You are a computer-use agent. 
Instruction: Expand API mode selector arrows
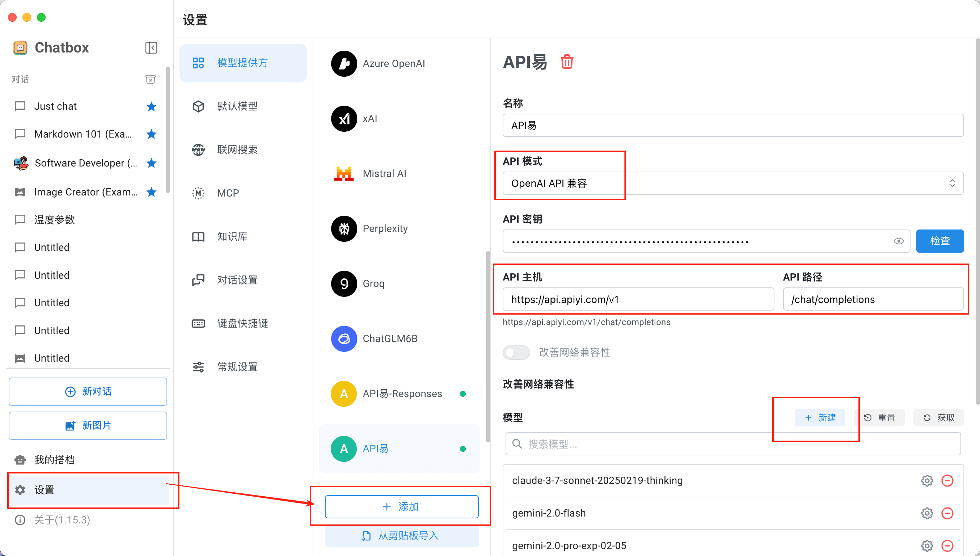pyautogui.click(x=952, y=183)
